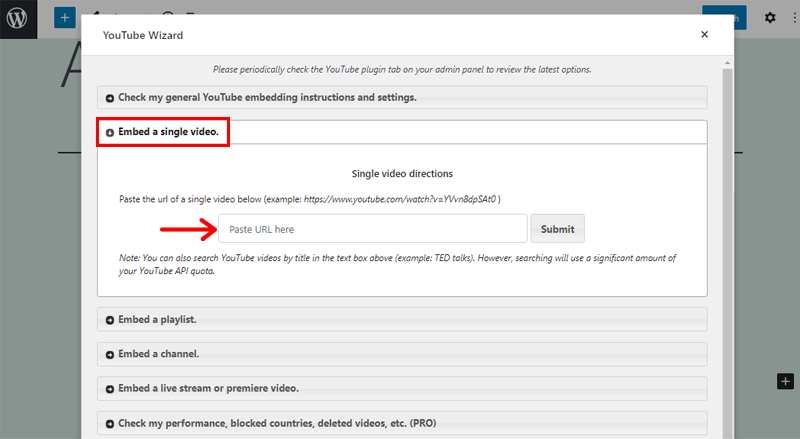Click the plus icon beside 'Embed a channel'
Screen dimensions: 800x439
[x=110, y=355]
